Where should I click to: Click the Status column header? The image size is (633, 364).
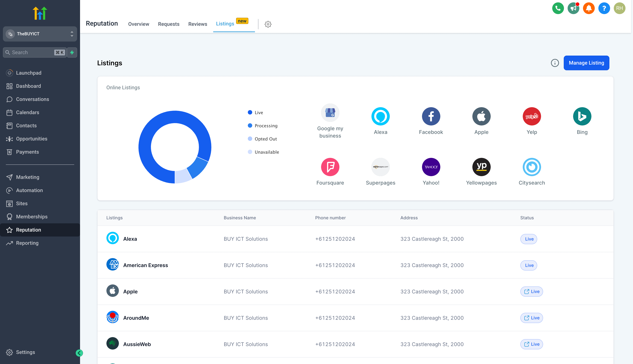(527, 218)
